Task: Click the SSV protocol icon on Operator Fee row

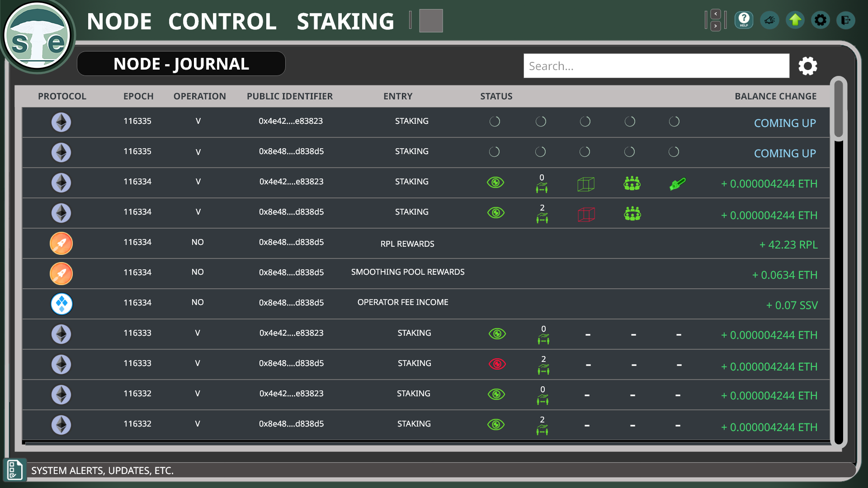Action: 61,304
